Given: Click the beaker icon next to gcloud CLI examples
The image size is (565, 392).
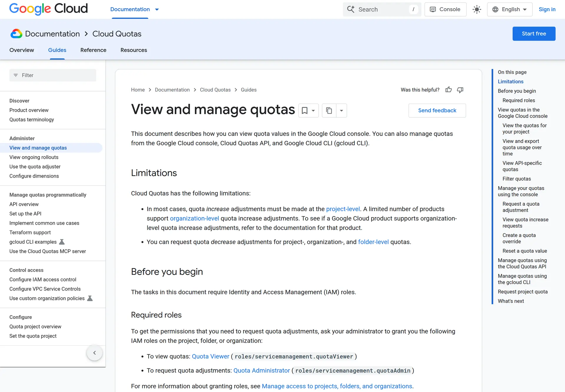Looking at the screenshot, I should coord(62,242).
